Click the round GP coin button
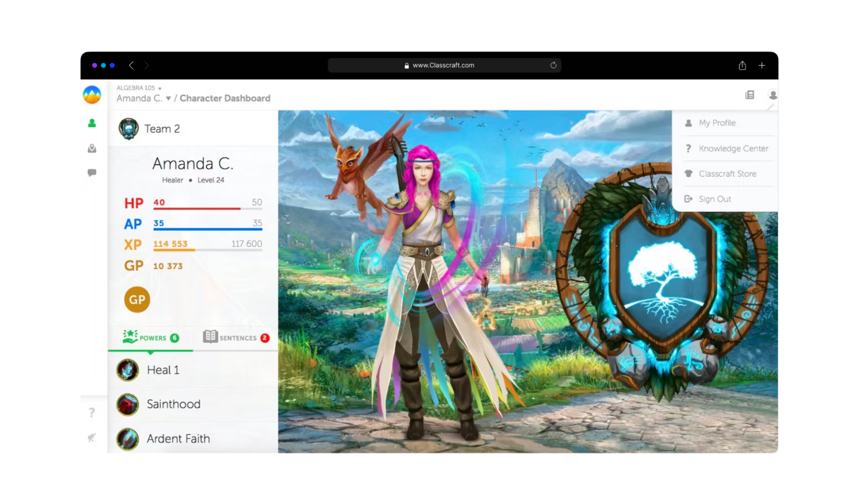 [137, 299]
